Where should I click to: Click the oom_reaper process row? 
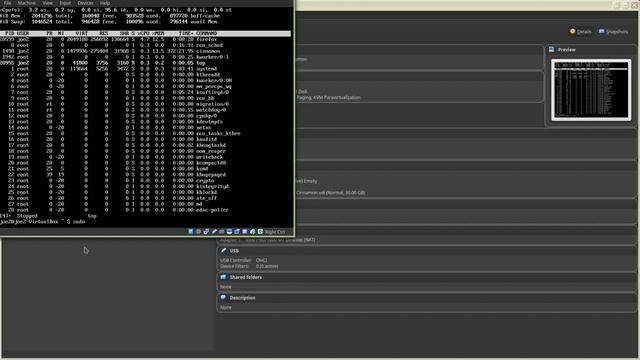[x=145, y=151]
